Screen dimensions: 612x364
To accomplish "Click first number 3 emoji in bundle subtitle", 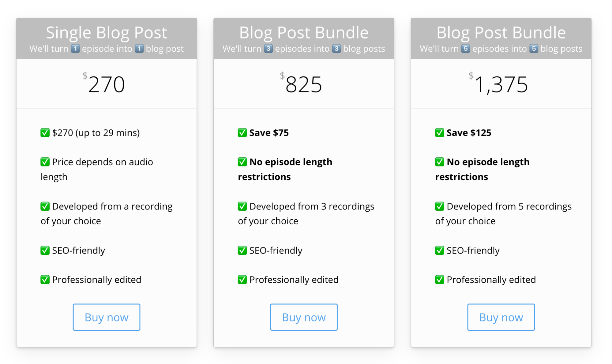I will point(268,49).
